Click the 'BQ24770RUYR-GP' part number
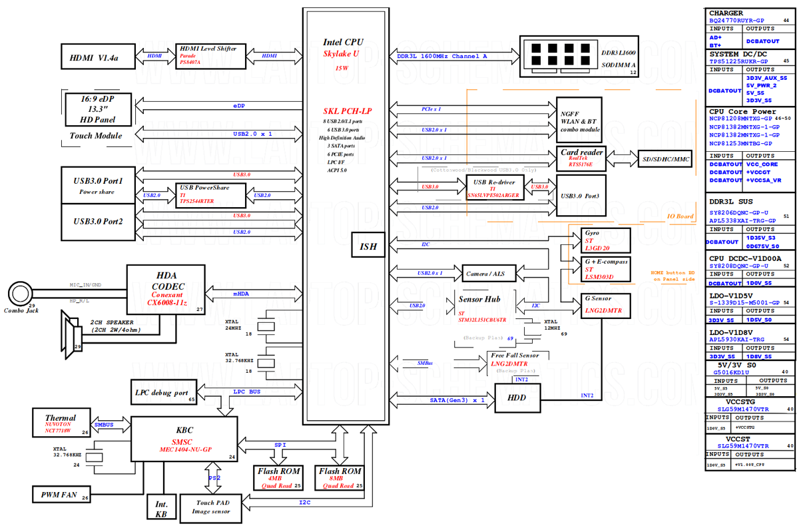This screenshot has width=799, height=532. coord(736,21)
